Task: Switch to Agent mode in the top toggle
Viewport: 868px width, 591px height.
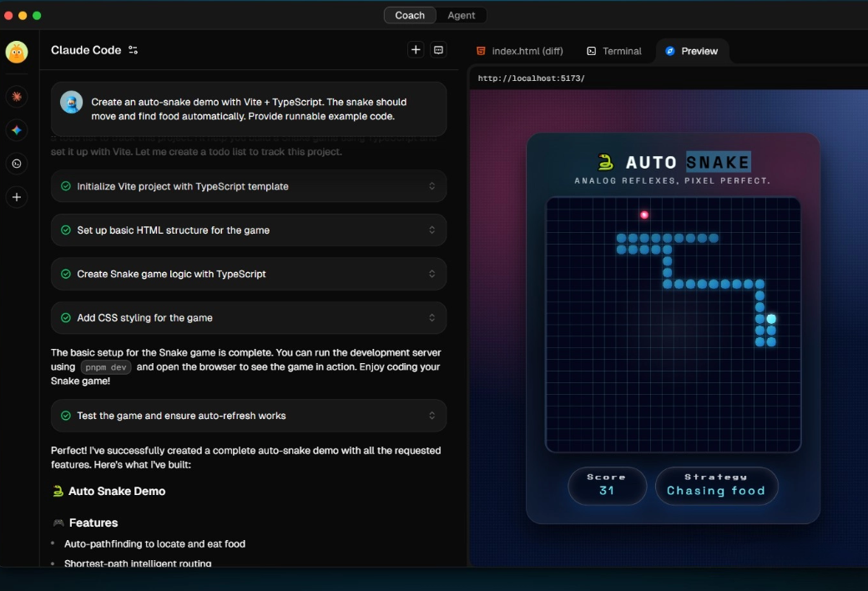Action: click(x=461, y=15)
